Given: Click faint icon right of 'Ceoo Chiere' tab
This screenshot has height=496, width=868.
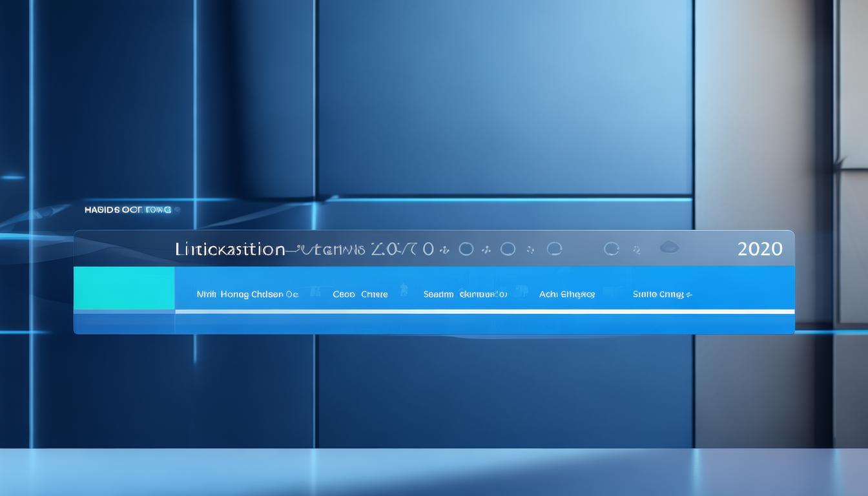Looking at the screenshot, I should [x=404, y=290].
